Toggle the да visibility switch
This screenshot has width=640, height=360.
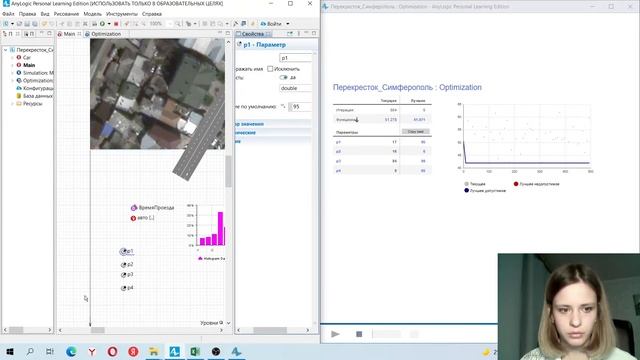(283, 78)
